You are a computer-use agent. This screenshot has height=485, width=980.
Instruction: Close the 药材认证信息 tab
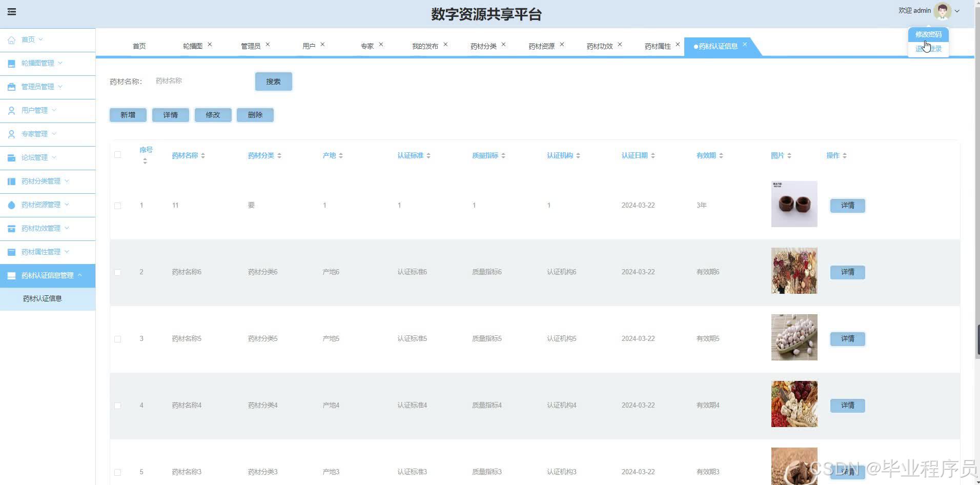(745, 45)
